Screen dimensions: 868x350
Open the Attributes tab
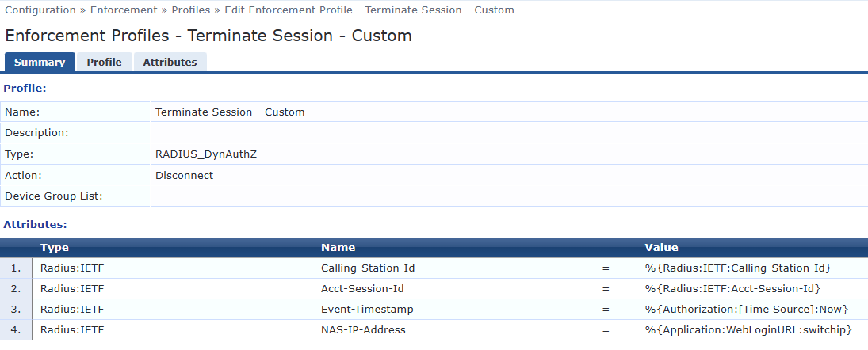tap(170, 62)
